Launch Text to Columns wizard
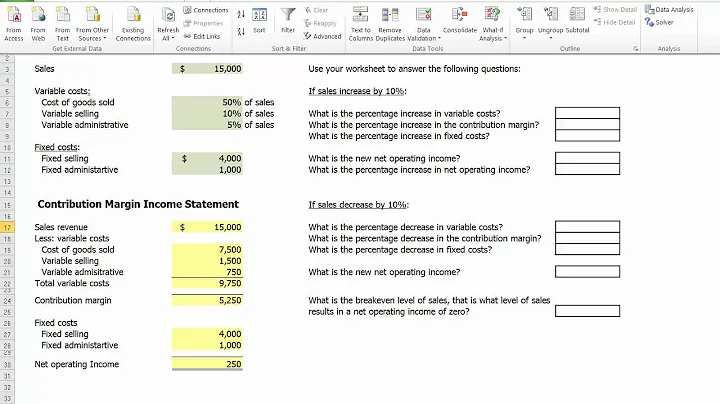The height and width of the screenshot is (404, 720). (x=360, y=24)
